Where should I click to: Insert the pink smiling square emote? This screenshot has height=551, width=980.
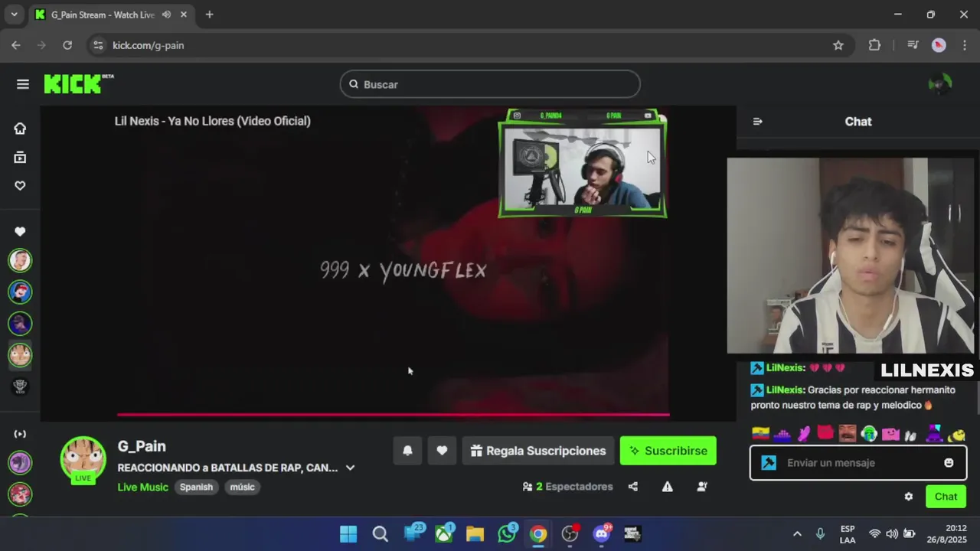890,434
